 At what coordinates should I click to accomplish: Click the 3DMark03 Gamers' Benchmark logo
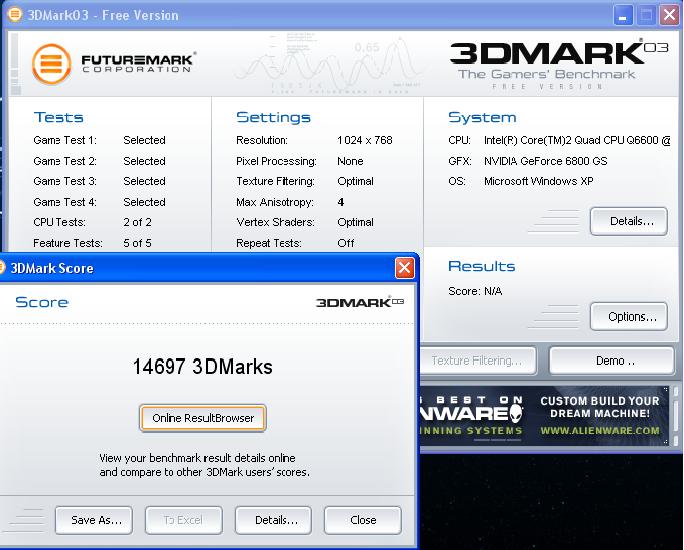[x=558, y=64]
